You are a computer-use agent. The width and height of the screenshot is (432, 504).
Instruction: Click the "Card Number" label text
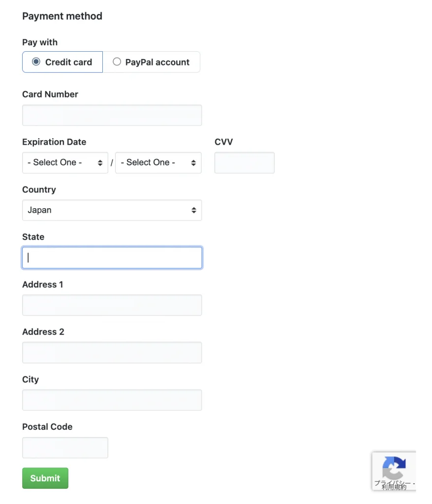click(x=50, y=94)
